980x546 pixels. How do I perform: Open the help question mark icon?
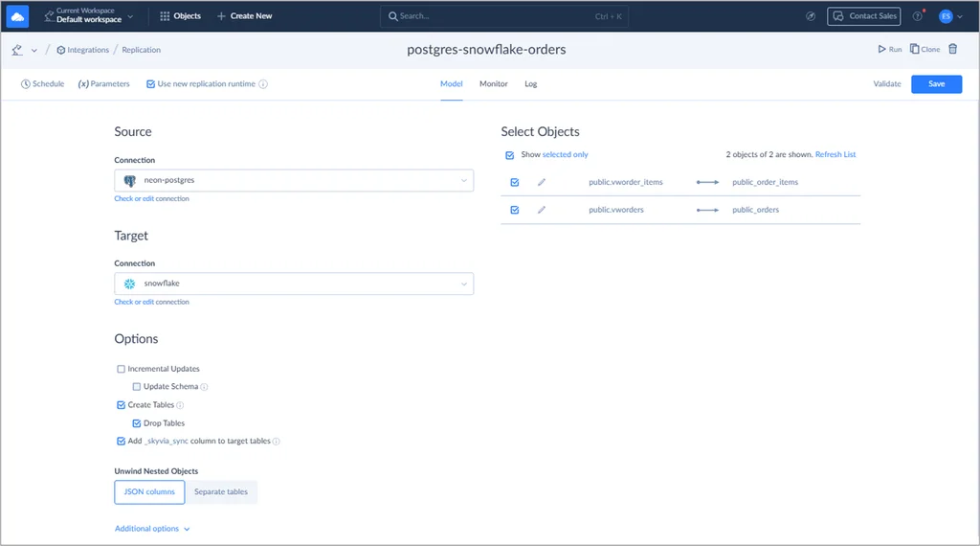click(x=918, y=16)
